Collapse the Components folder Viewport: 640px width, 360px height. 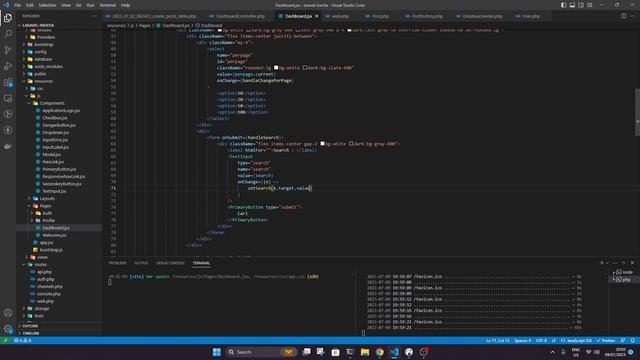[x=59, y=103]
